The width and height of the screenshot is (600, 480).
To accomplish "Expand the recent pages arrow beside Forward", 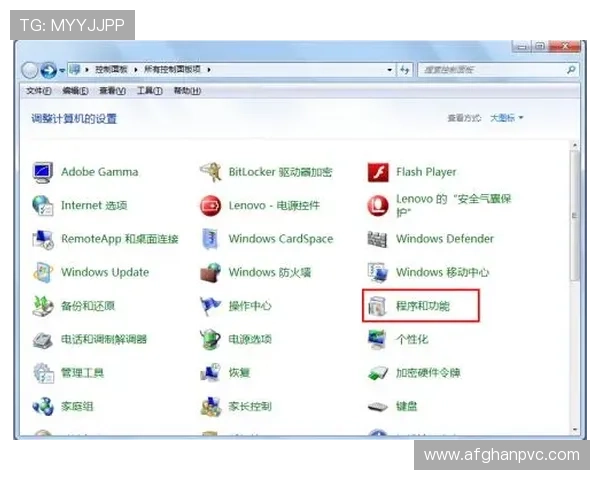I will click(62, 70).
